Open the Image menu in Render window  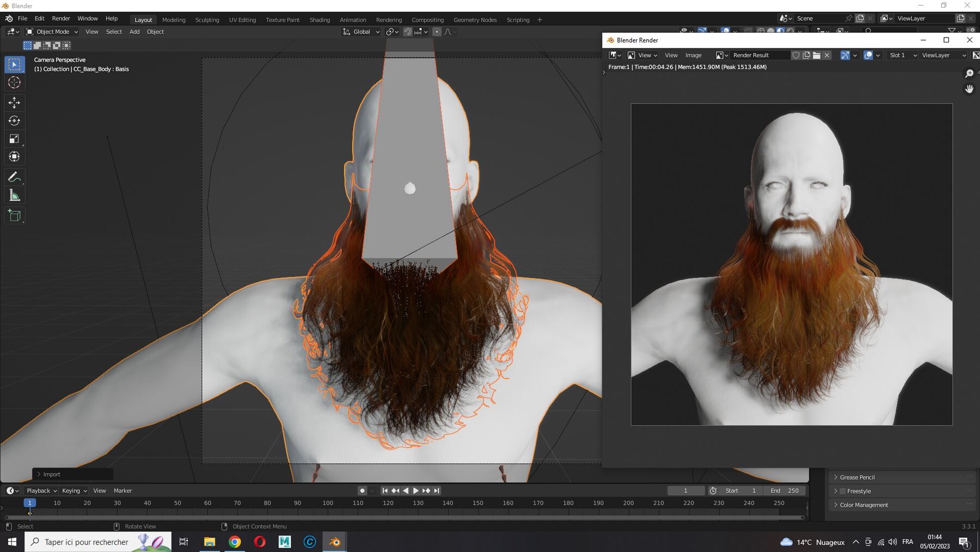(693, 55)
